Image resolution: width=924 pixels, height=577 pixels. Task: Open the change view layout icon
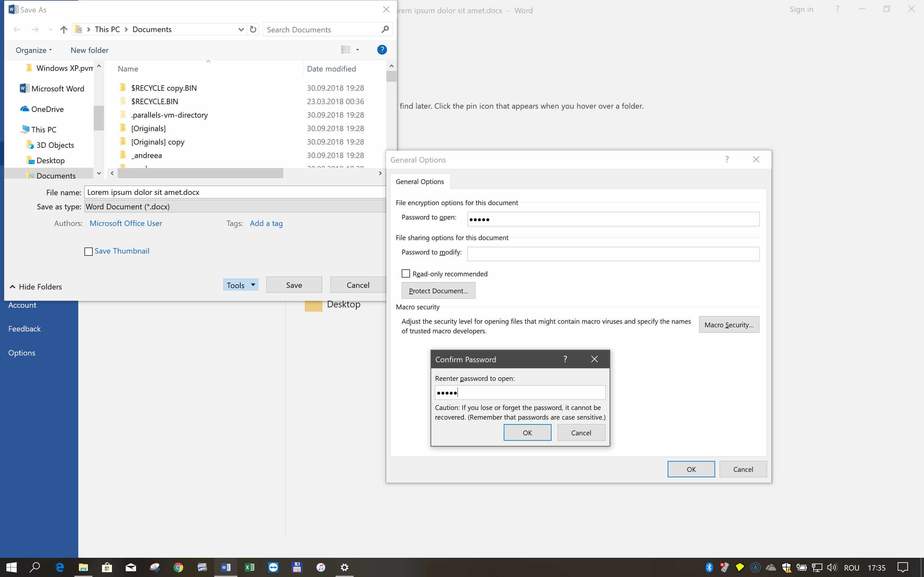346,50
